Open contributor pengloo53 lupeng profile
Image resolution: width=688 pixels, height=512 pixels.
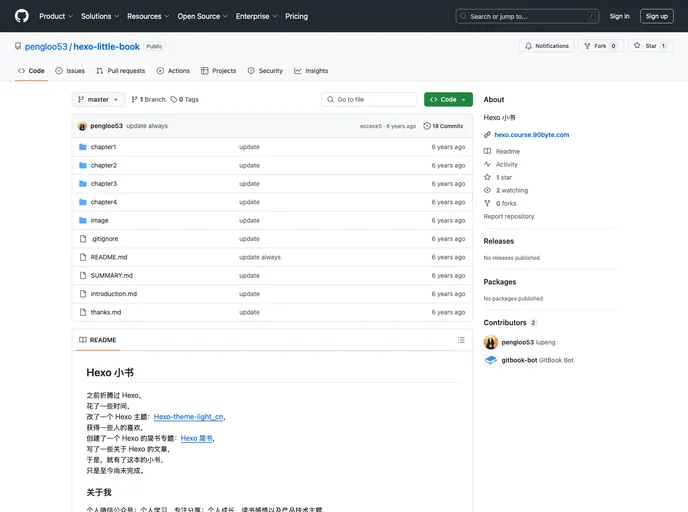coord(528,342)
